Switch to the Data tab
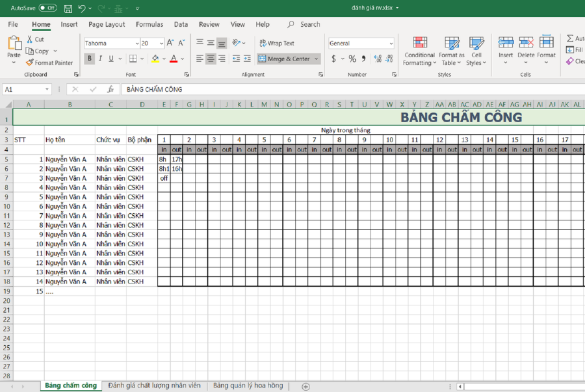Image resolution: width=585 pixels, height=392 pixels. click(181, 24)
